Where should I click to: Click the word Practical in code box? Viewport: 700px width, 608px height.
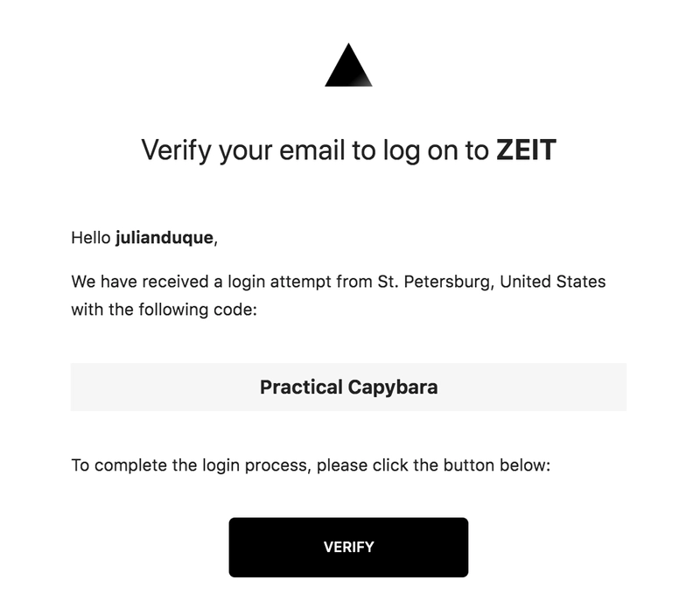301,387
